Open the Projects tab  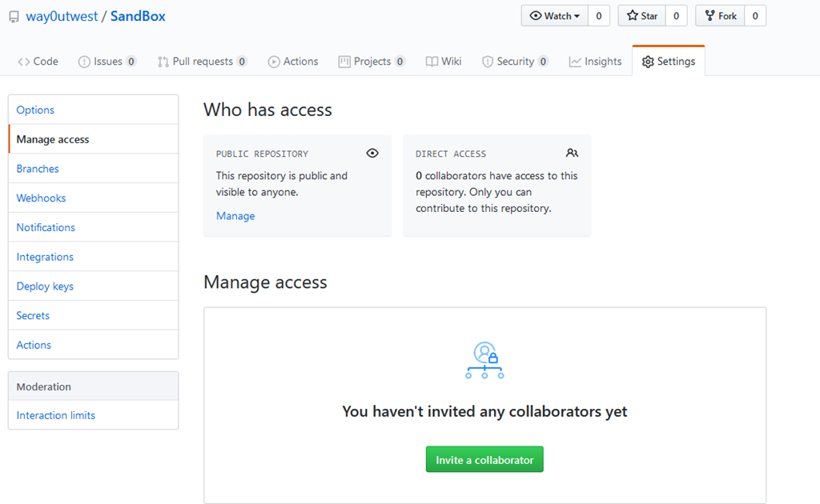coord(372,62)
